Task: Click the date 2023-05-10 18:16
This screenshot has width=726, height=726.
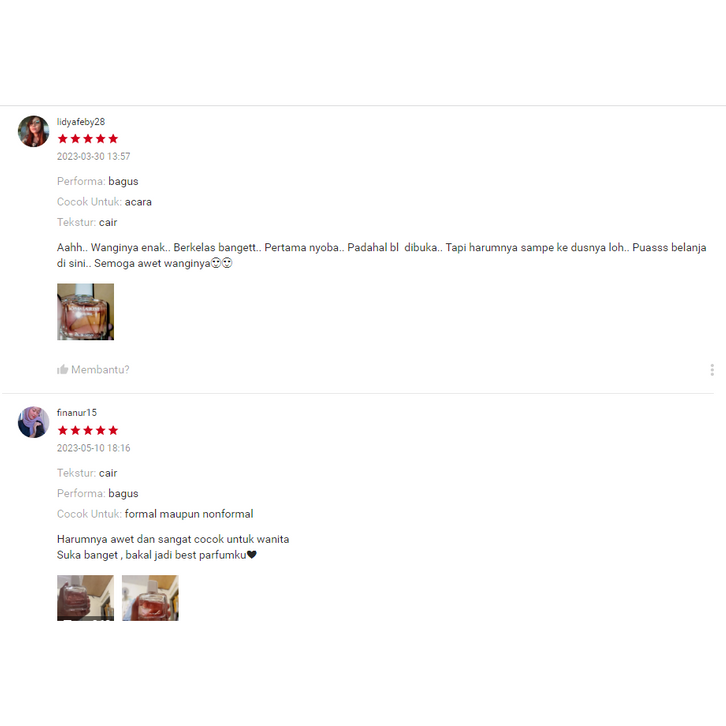Action: [x=94, y=448]
